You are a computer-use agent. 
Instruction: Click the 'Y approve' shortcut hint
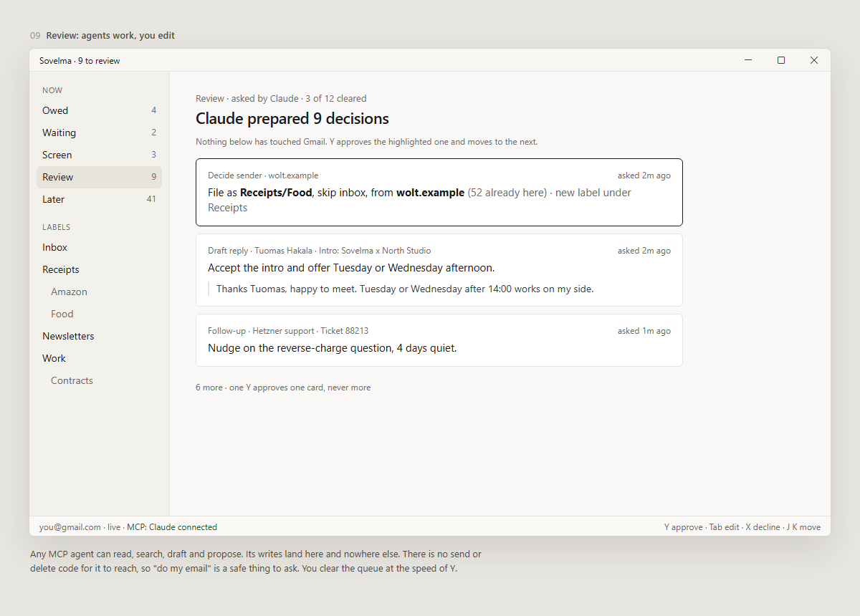683,527
